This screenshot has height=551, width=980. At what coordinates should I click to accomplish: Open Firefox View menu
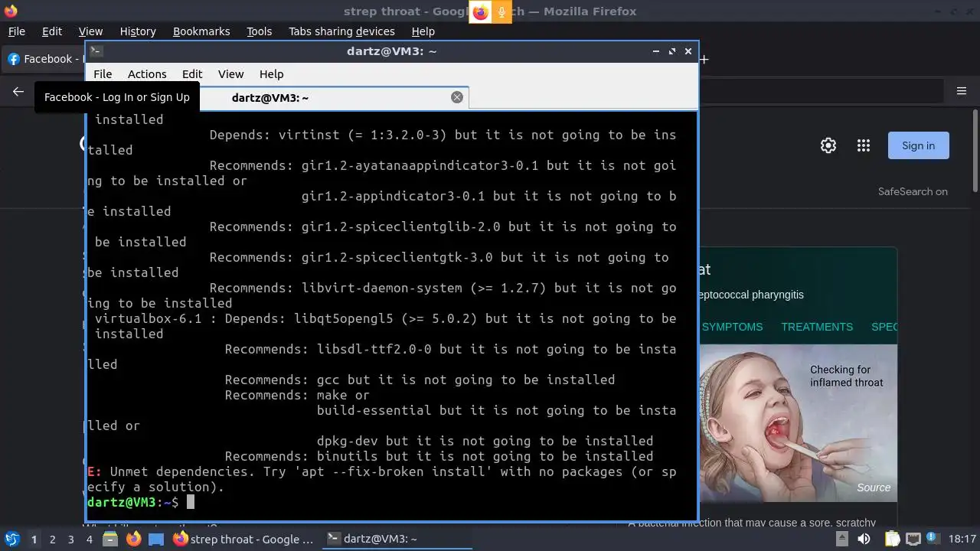coord(90,31)
